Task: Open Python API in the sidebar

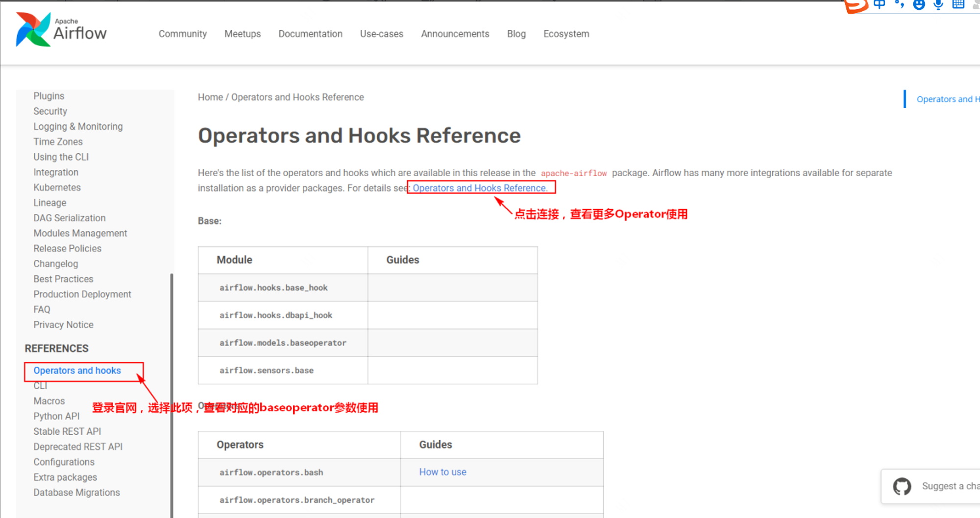Action: pyautogui.click(x=56, y=416)
